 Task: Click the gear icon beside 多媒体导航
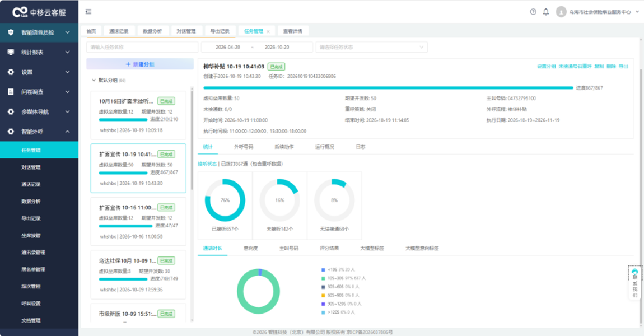[x=11, y=112]
